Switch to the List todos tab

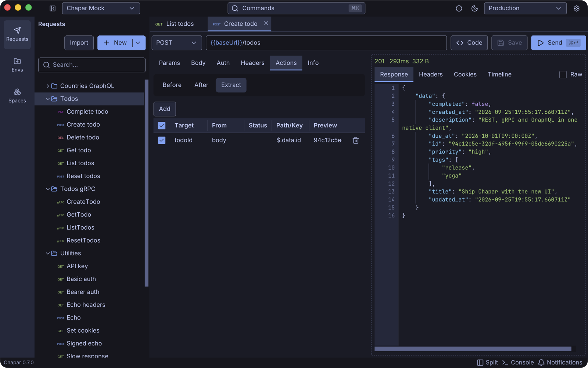pyautogui.click(x=179, y=24)
